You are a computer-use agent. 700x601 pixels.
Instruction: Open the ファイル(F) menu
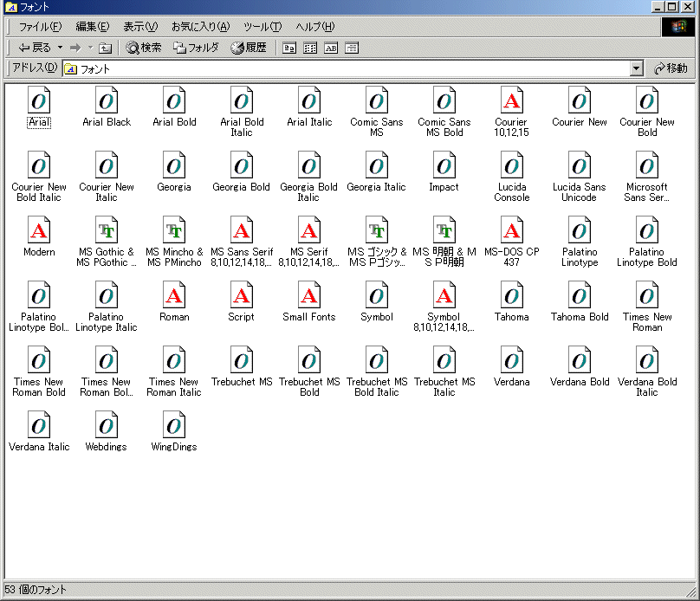pos(40,27)
